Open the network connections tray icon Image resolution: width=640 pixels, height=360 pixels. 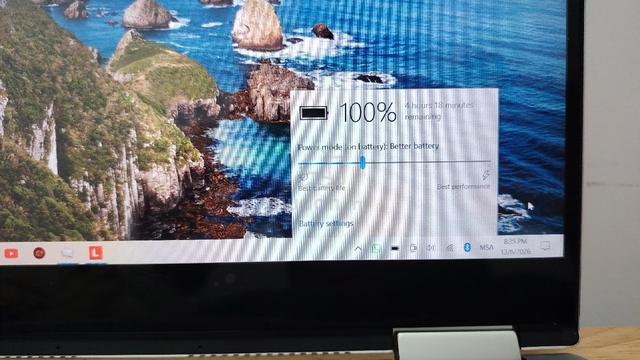(449, 247)
